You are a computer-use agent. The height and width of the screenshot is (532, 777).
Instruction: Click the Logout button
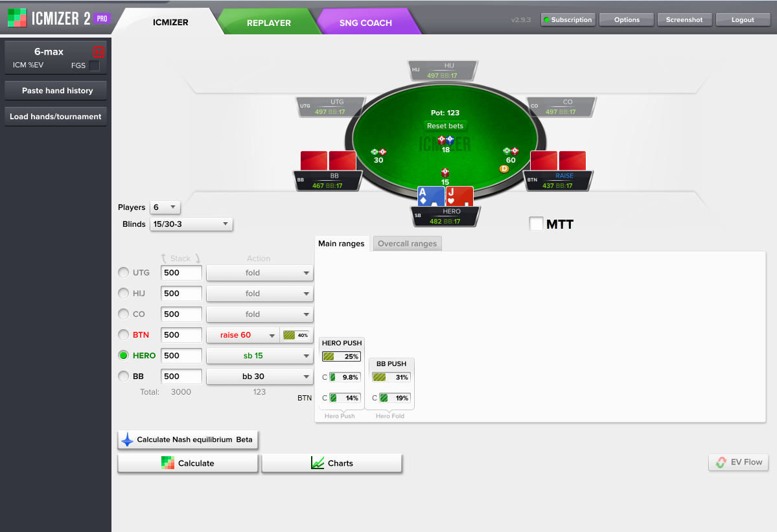(743, 20)
